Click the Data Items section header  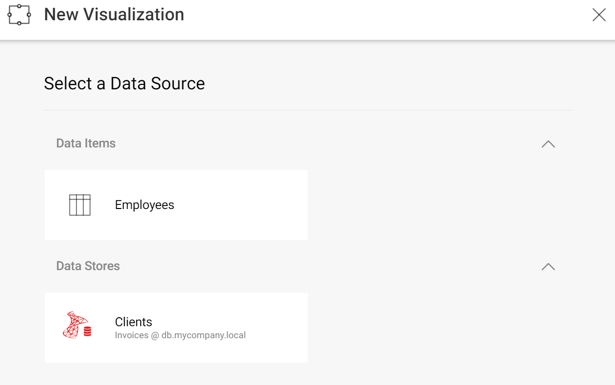click(86, 143)
